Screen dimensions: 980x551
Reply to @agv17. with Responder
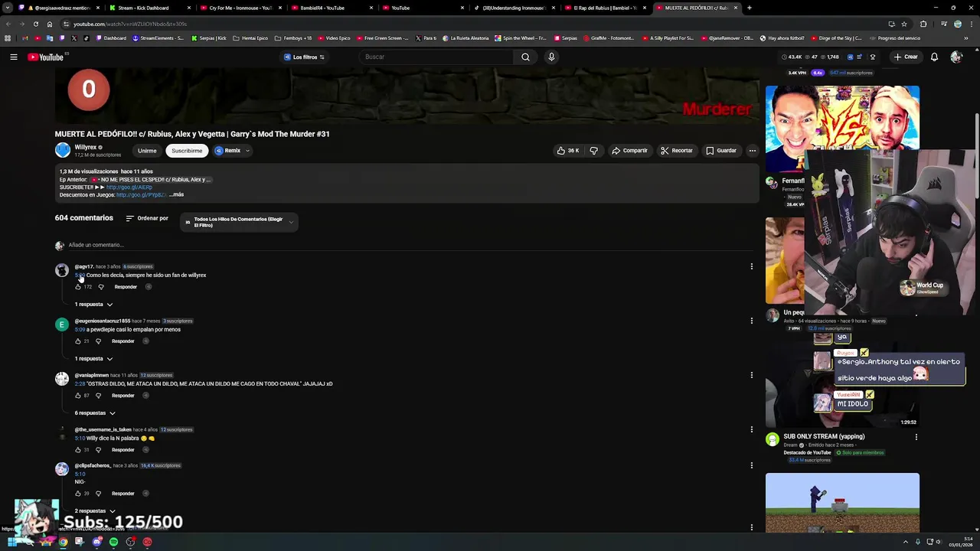point(126,287)
